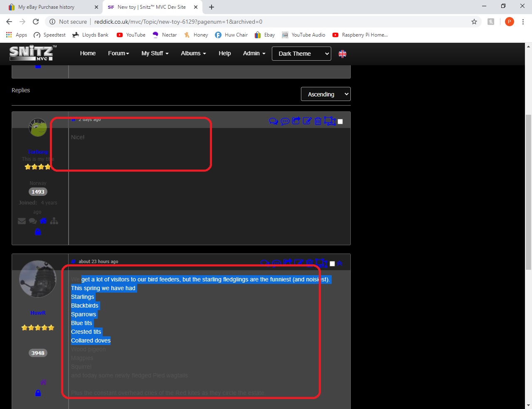Viewport: 532px width, 409px height.
Task: Open HuwR's profile link
Action: 38,313
